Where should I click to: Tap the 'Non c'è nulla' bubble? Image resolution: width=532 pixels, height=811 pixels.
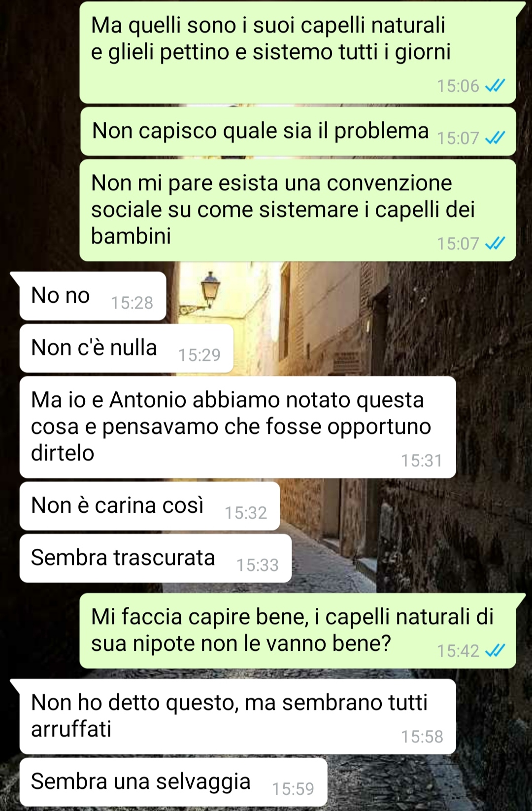(x=126, y=348)
